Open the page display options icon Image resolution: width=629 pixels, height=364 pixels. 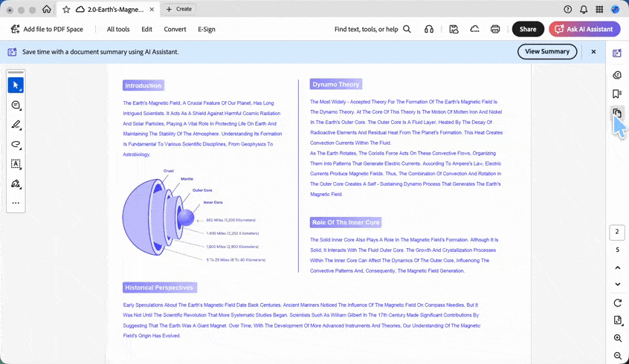point(617,320)
